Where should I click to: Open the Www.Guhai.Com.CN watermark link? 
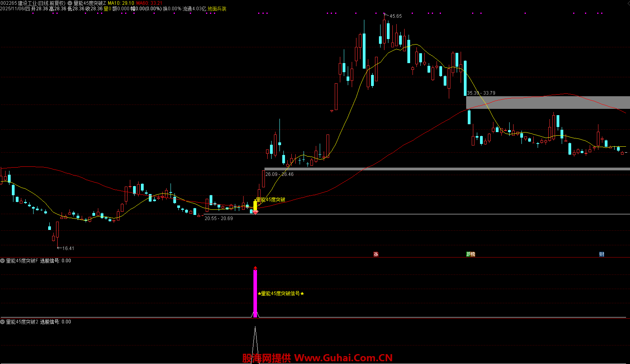343,358
